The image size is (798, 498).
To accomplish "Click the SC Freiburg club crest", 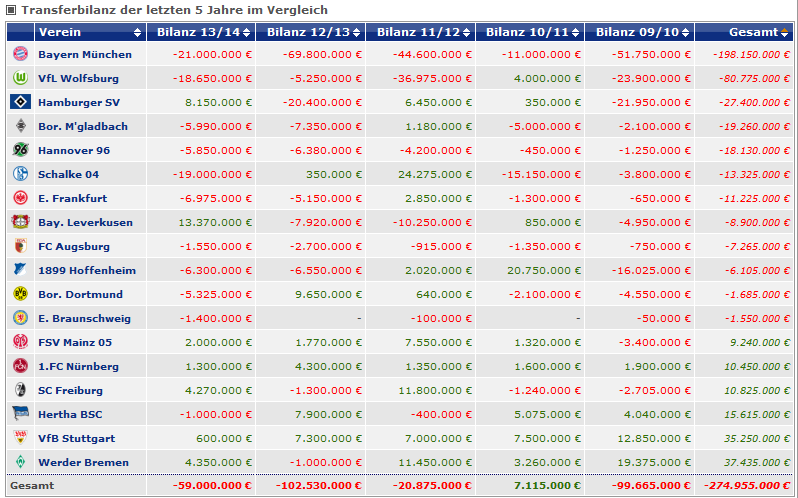I will (x=20, y=390).
